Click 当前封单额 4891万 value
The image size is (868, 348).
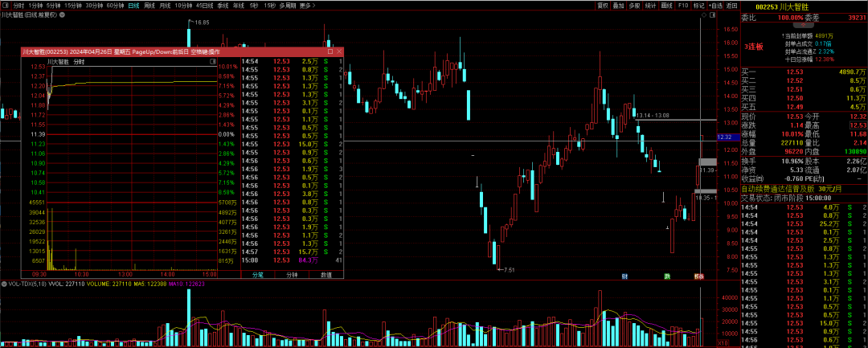tap(825, 35)
